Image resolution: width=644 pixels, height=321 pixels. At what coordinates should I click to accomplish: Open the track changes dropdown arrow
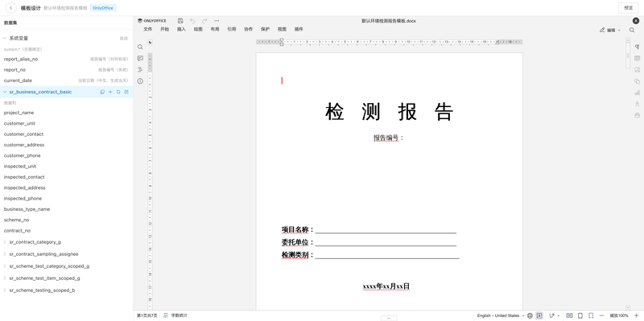(558, 315)
